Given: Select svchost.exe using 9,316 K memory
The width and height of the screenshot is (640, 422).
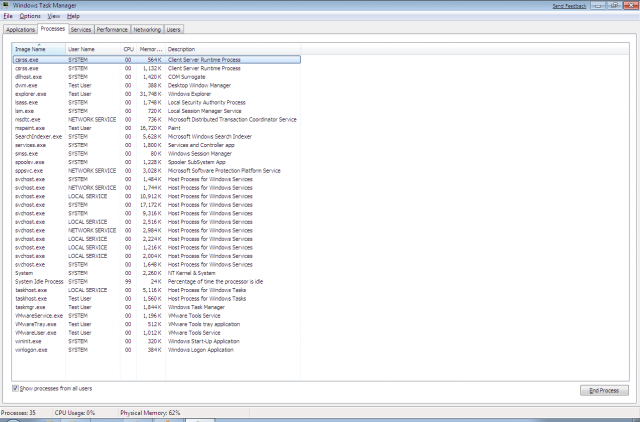Looking at the screenshot, I should pyautogui.click(x=157, y=213).
